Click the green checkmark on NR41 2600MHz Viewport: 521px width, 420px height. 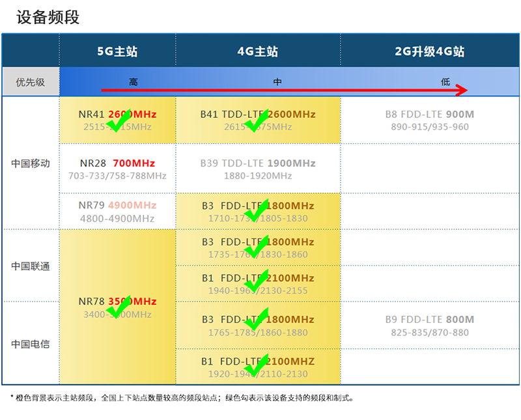coord(119,120)
